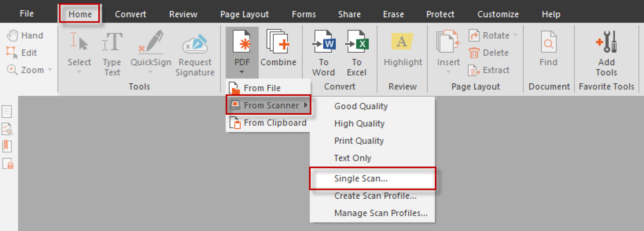Select Good Quality scan option
644x231 pixels.
click(x=372, y=106)
